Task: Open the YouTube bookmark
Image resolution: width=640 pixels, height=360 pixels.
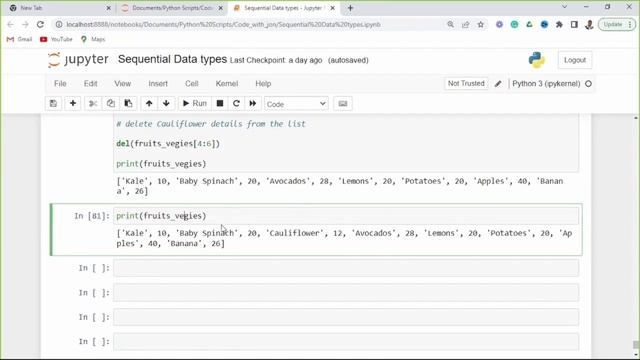Action: click(56, 39)
